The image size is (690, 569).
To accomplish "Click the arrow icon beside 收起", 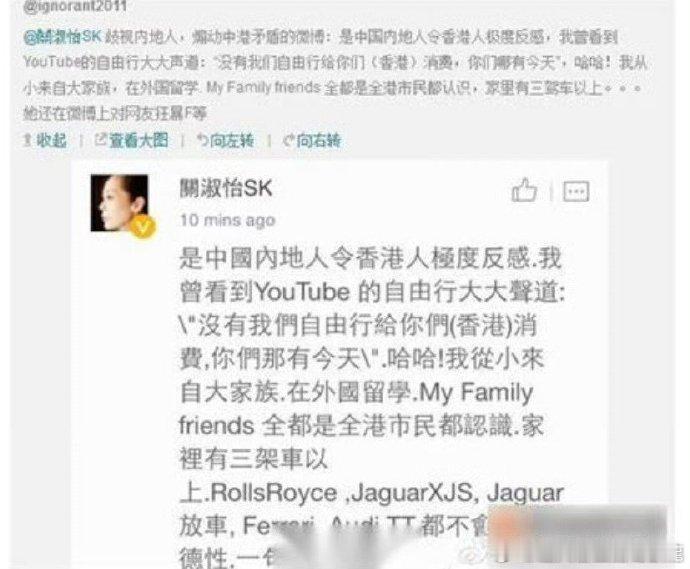I will pos(27,140).
